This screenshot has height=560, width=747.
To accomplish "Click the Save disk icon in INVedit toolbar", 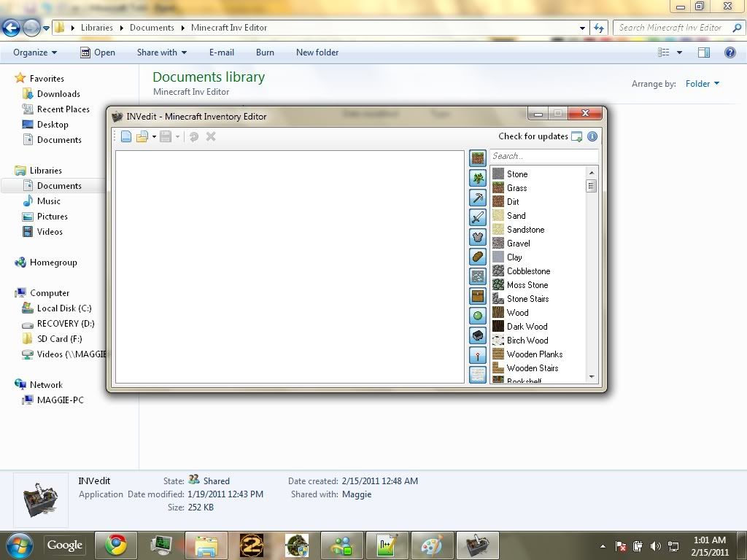I will pyautogui.click(x=166, y=136).
